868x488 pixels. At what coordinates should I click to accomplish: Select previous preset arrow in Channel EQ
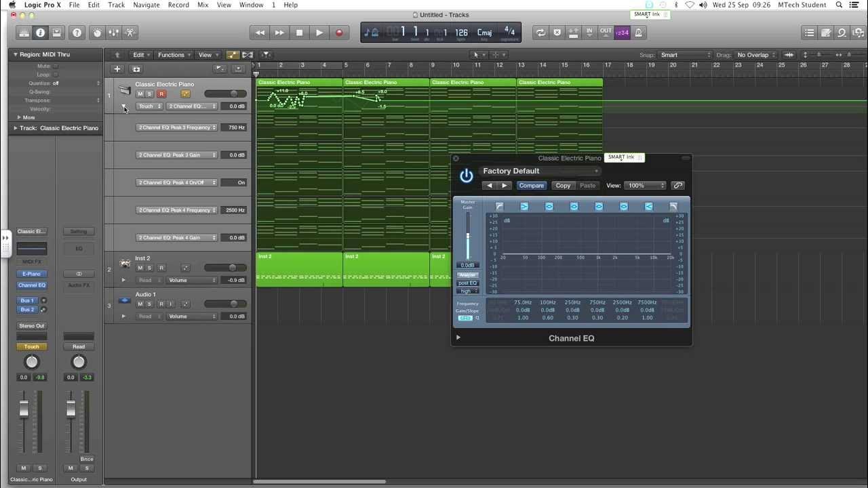pos(489,185)
